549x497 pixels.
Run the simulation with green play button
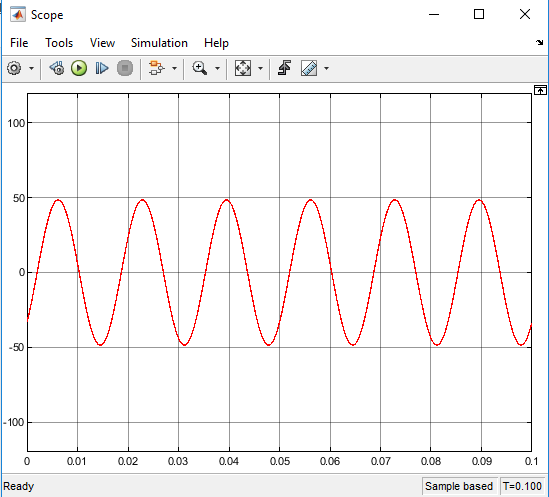pos(79,68)
